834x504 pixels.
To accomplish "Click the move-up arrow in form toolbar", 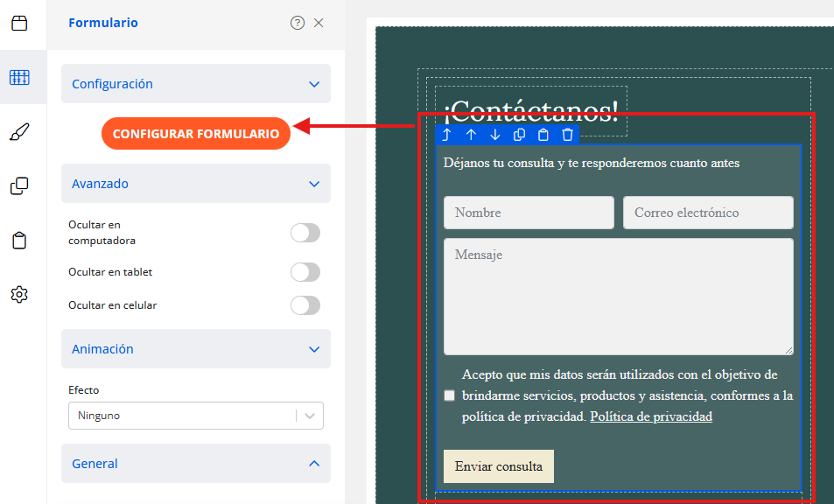I will coord(471,135).
